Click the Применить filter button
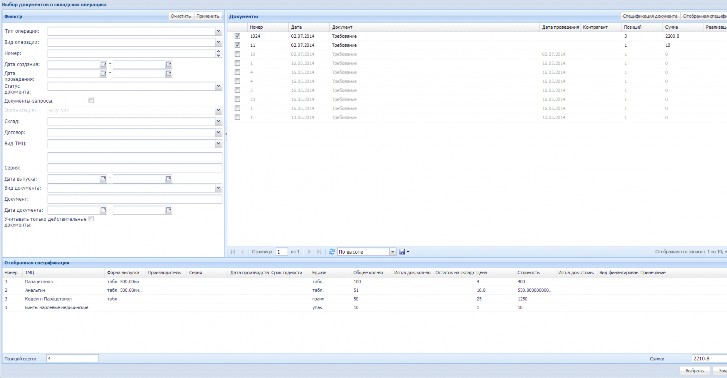The image size is (727, 378). 207,16
